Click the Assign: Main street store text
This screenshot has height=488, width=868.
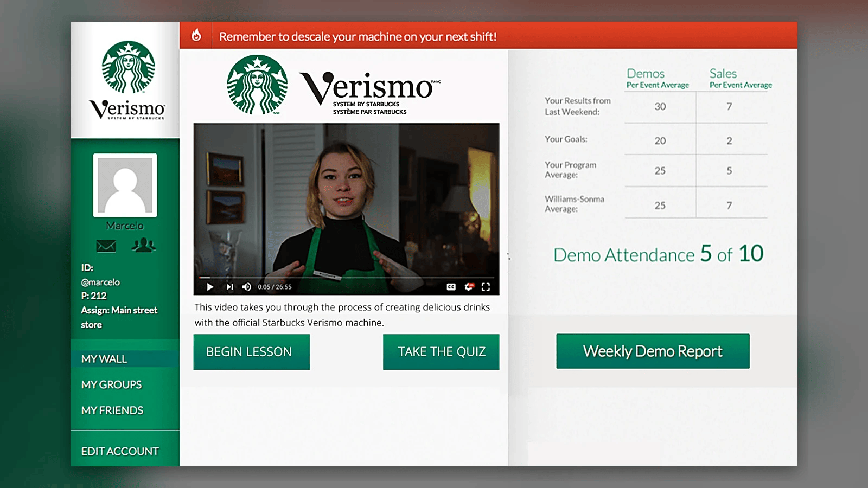(x=119, y=317)
